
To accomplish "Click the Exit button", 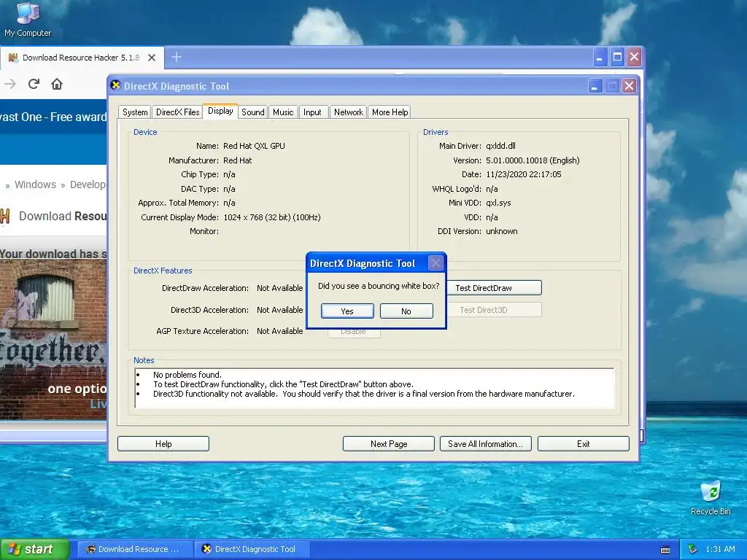I will (584, 444).
